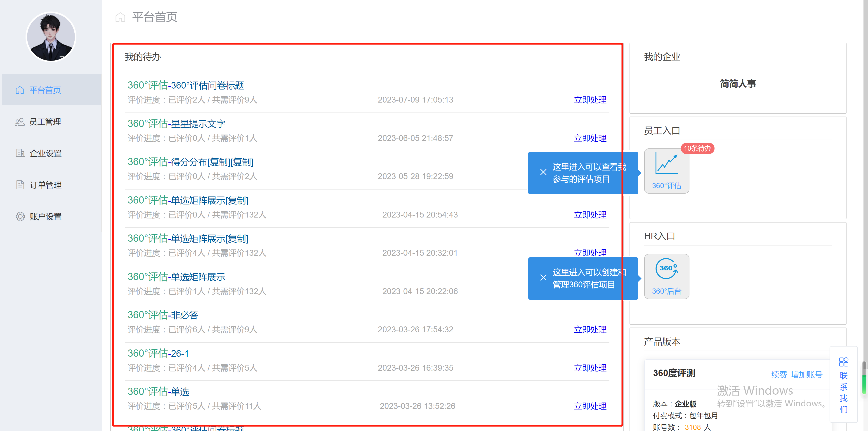This screenshot has height=431, width=868.
Task: Click the breadcrumb home icon at top
Action: click(120, 17)
